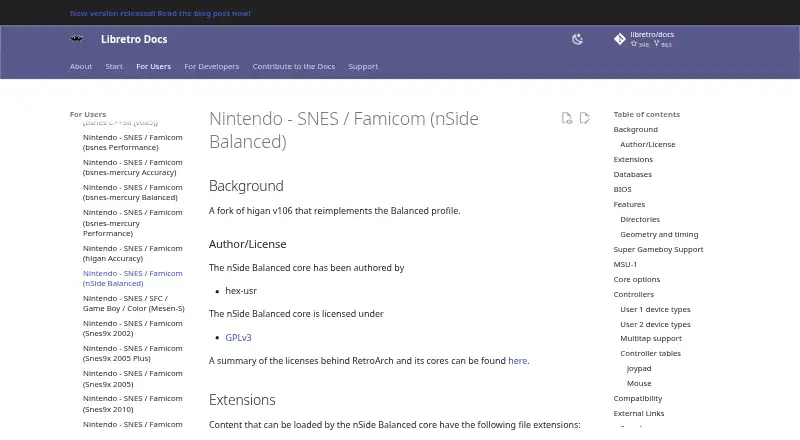
Task: Follow the 'here' licenses summary link
Action: coord(517,361)
